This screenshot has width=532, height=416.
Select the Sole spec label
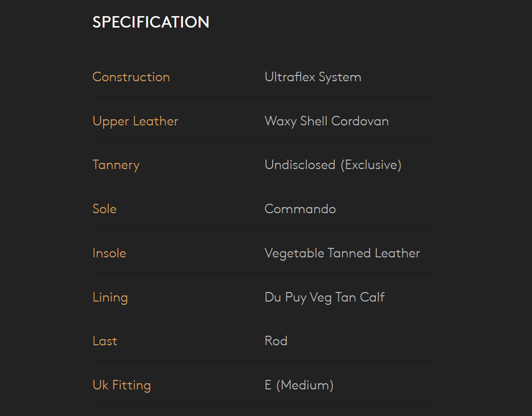tap(104, 209)
